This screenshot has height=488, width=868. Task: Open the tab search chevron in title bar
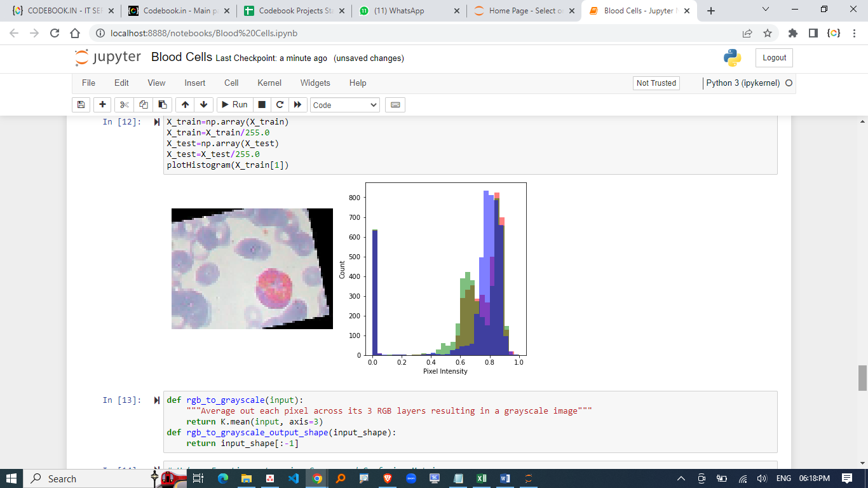(x=765, y=10)
